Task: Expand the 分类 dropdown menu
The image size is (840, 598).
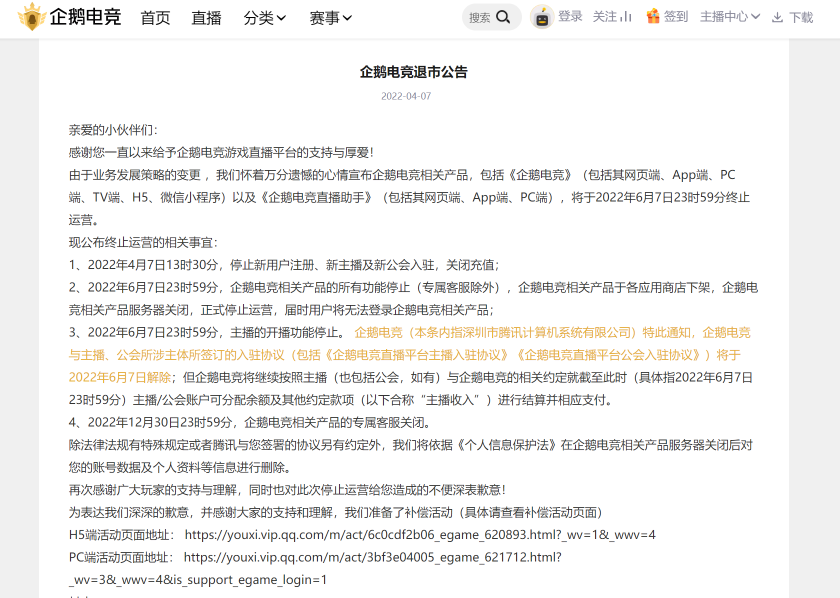Action: pyautogui.click(x=265, y=18)
